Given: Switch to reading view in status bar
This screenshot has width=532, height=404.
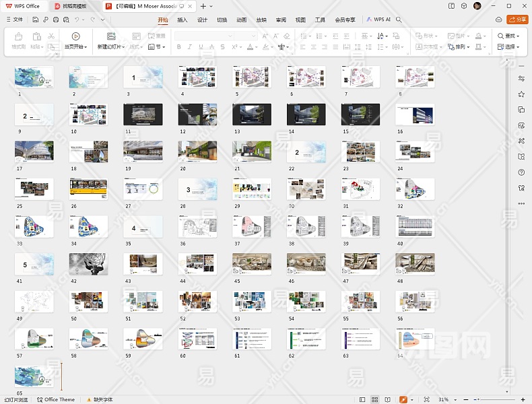Looking at the screenshot, I should (x=388, y=399).
